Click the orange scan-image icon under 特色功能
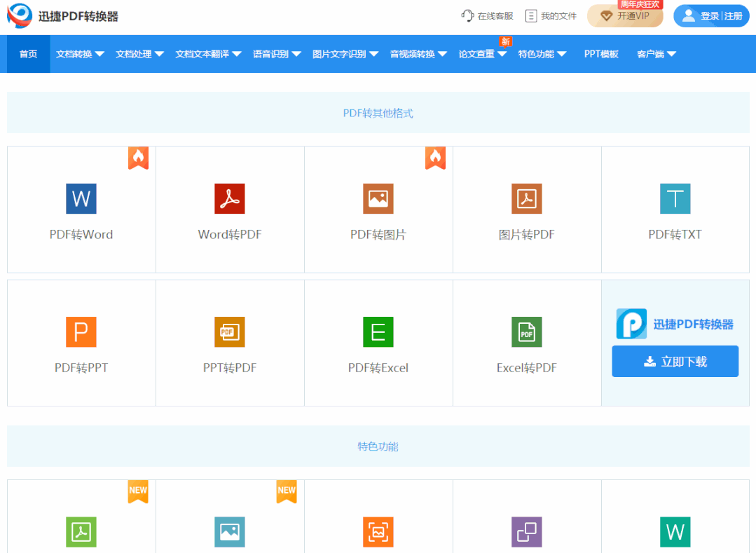This screenshot has height=553, width=756. 378,532
